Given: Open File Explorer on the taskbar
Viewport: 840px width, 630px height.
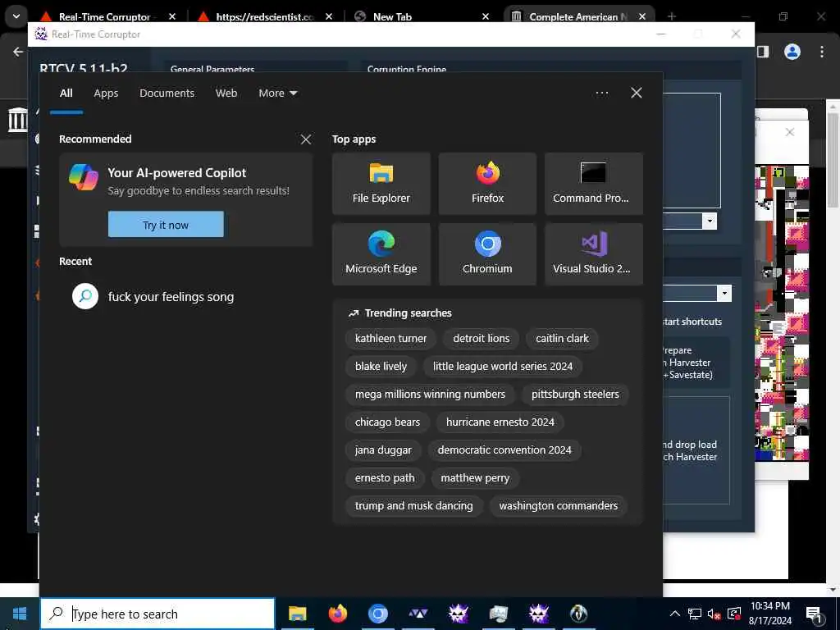Looking at the screenshot, I should tap(297, 614).
